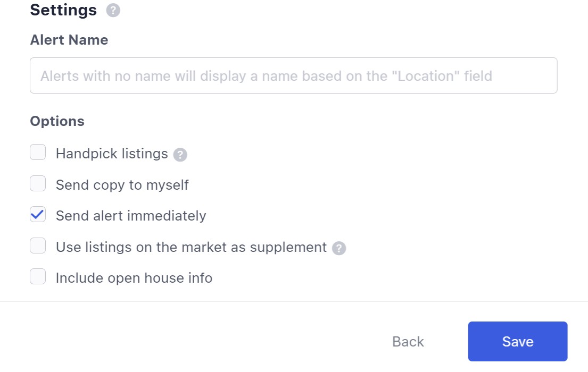Click the Options section heading

57,121
